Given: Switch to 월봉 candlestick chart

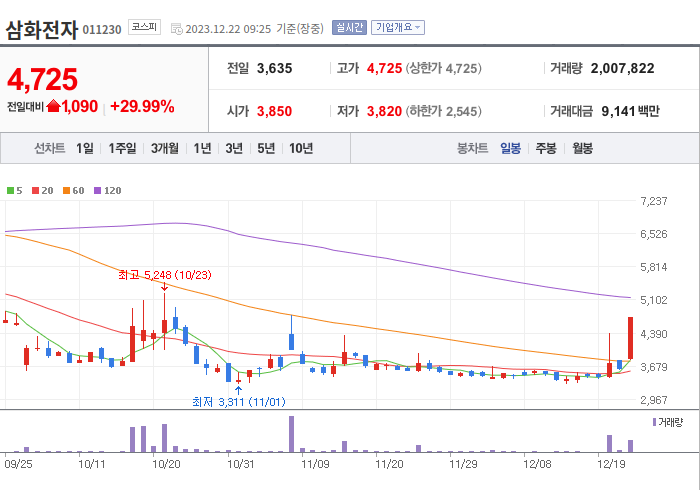Looking at the screenshot, I should tap(583, 148).
